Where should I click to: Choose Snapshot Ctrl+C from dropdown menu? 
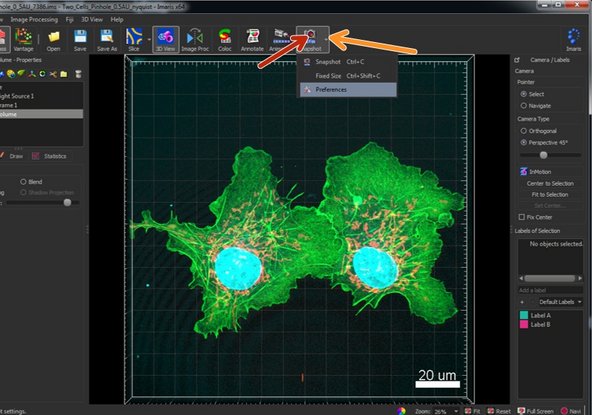point(348,62)
